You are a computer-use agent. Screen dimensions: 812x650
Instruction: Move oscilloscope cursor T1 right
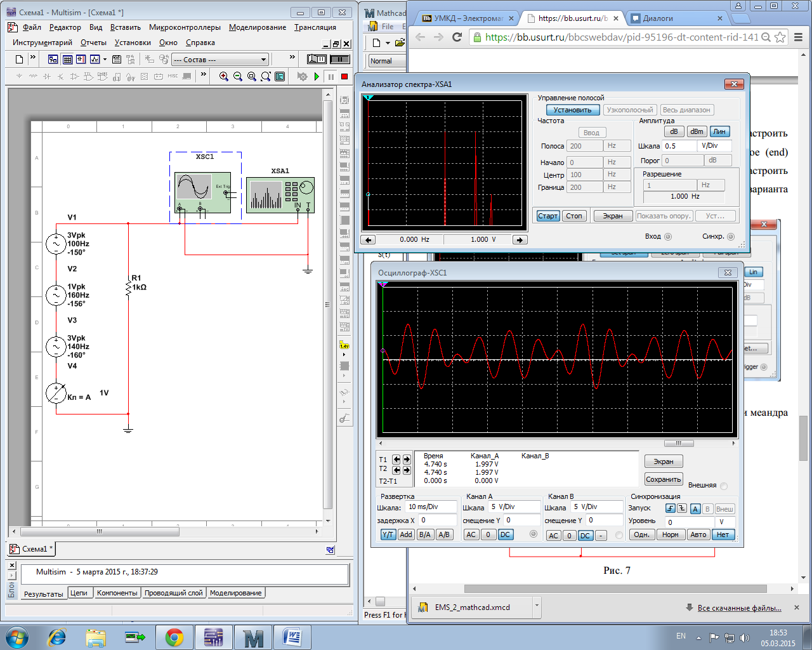coord(407,459)
